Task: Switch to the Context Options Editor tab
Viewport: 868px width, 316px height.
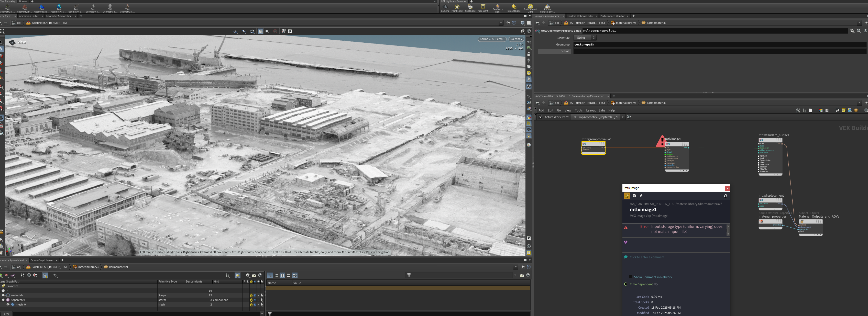Action: click(580, 16)
